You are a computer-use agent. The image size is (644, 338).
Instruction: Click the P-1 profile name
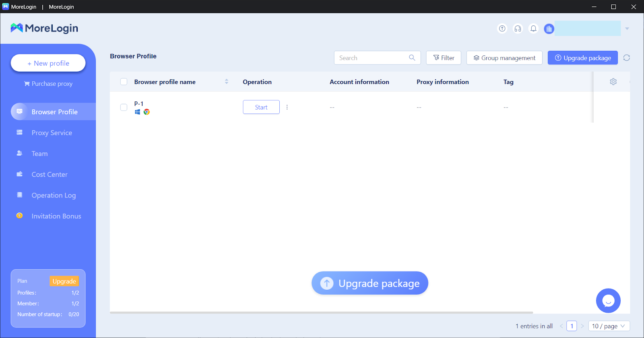click(139, 104)
